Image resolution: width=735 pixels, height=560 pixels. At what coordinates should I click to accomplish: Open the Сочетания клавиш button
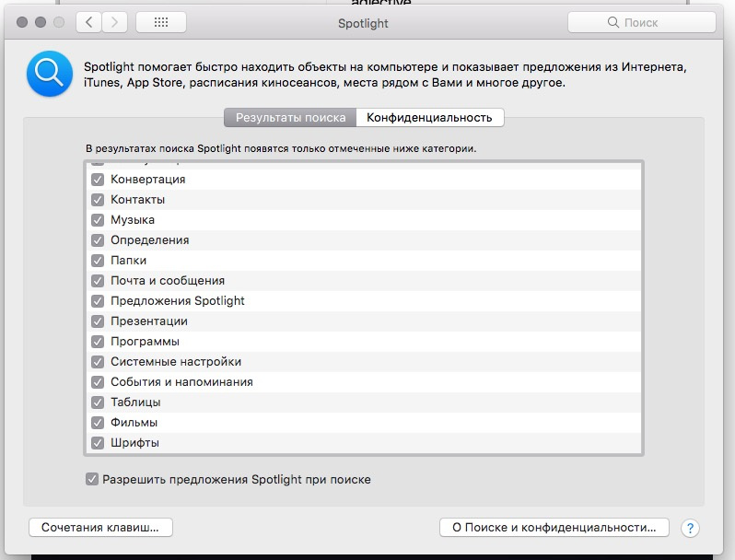(100, 527)
